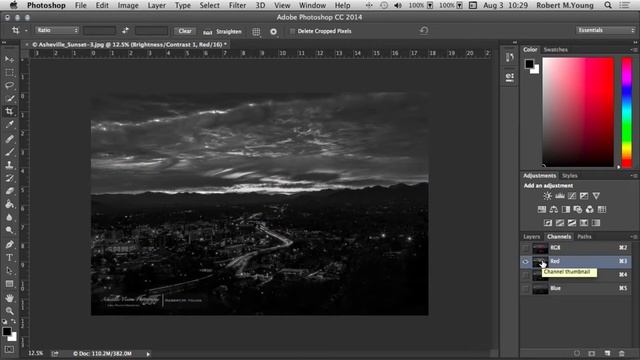Image resolution: width=640 pixels, height=360 pixels.
Task: Add an Invert adjustment
Action: point(548,223)
